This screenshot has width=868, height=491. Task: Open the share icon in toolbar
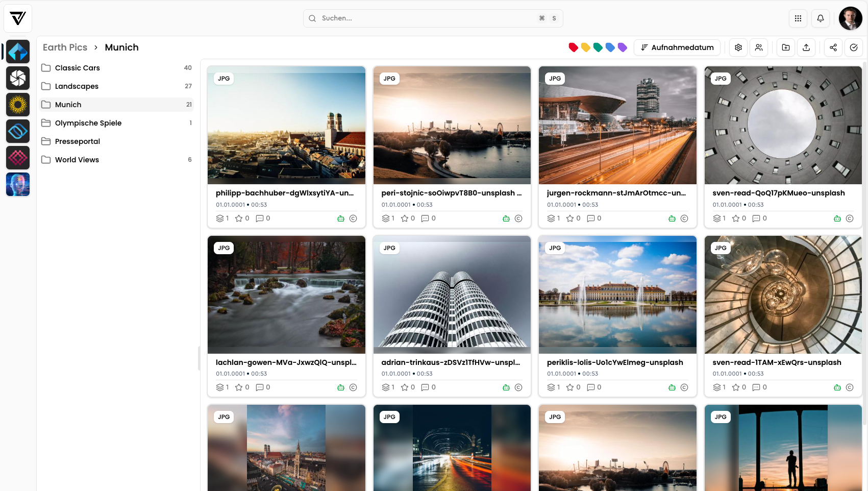click(x=833, y=47)
